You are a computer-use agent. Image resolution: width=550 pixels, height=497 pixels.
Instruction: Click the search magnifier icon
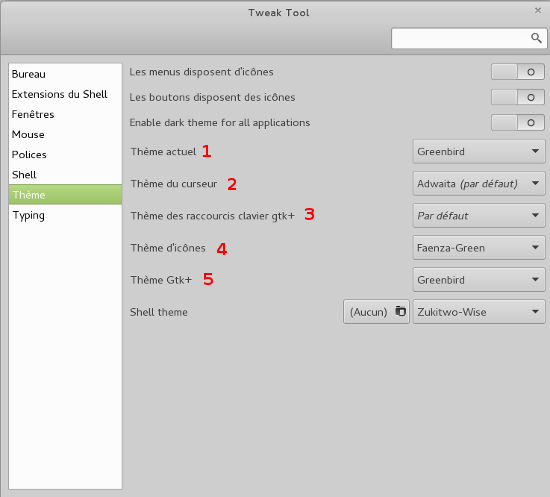pyautogui.click(x=536, y=38)
